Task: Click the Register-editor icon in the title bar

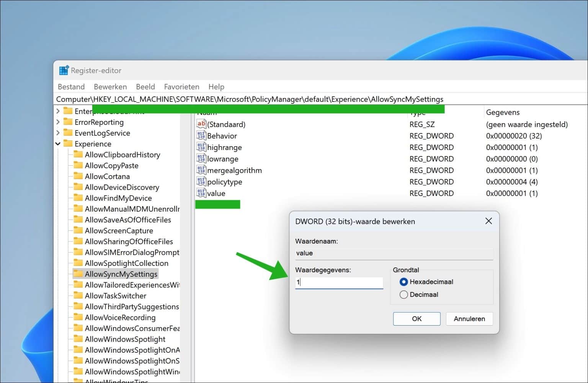Action: coord(64,70)
